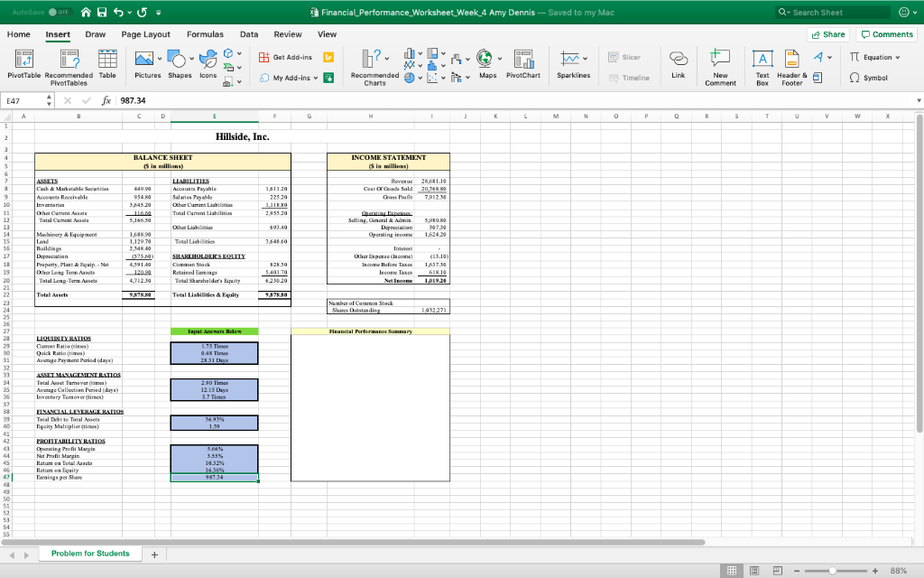
Task: Insert a Text Box
Action: 762,65
